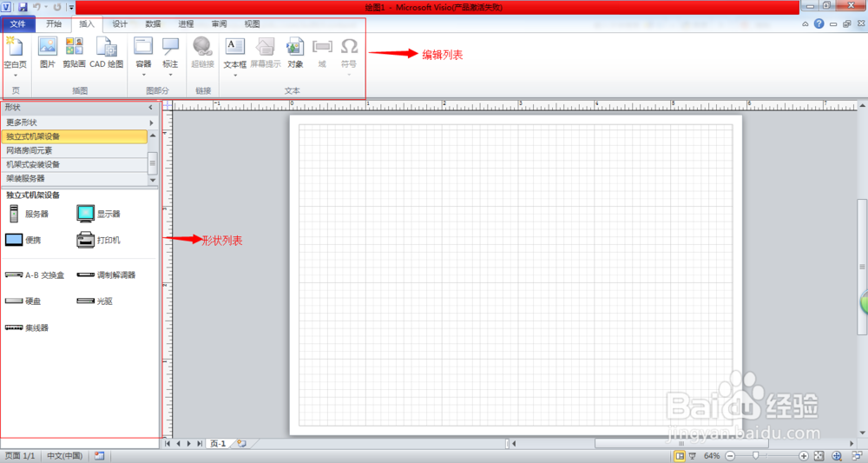Select the 打印机 printer shape

click(x=98, y=240)
